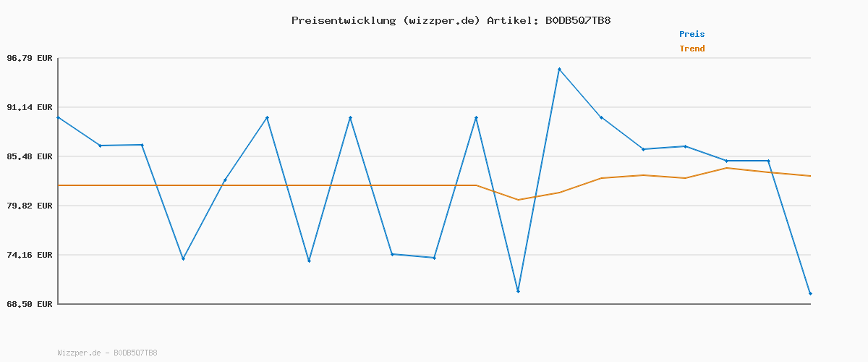The height and width of the screenshot is (362, 868).
Task: Click the lowest dip of the orange trend line
Action: [518, 200]
